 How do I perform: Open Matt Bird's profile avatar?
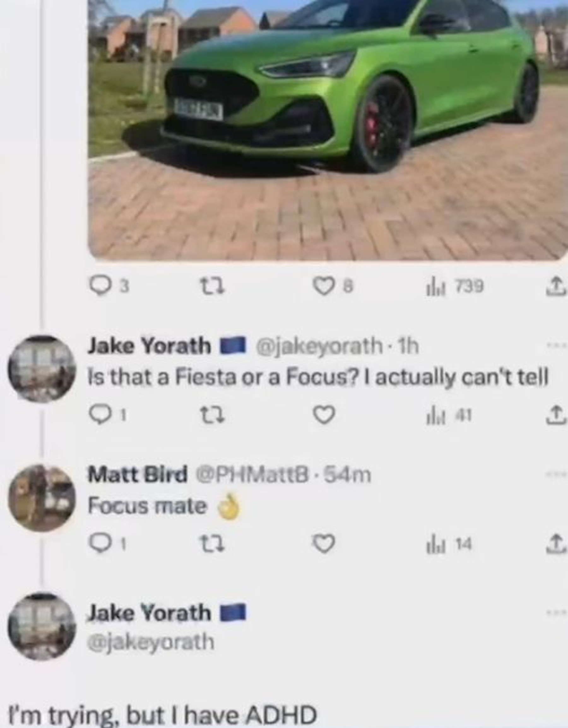click(42, 498)
